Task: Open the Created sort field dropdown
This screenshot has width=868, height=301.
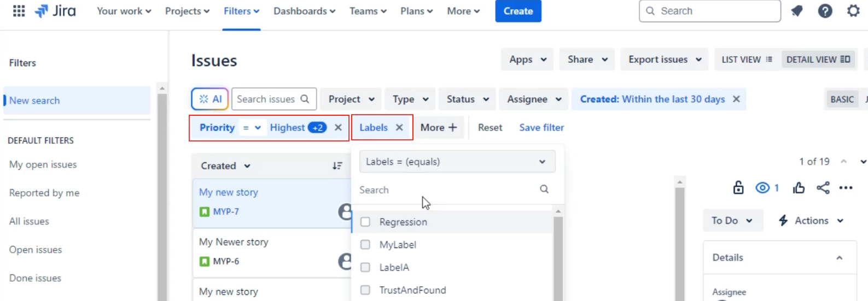Action: click(225, 166)
